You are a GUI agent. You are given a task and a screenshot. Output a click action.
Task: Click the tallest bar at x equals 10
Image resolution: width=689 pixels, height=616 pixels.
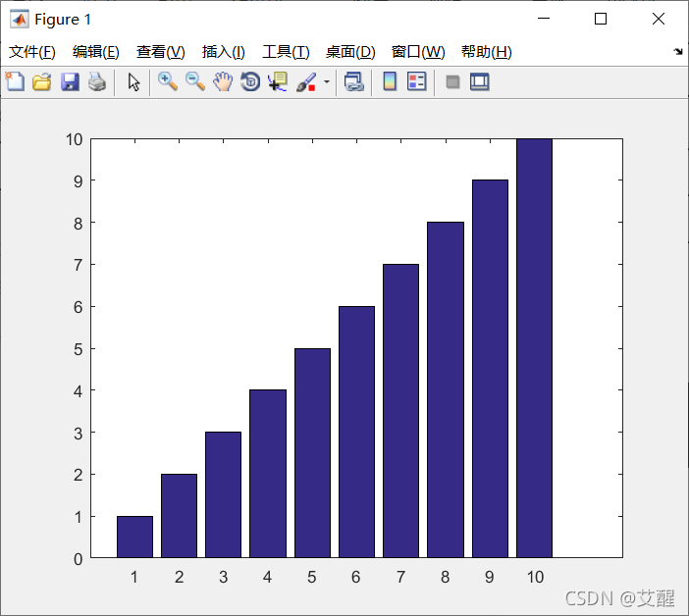534,348
